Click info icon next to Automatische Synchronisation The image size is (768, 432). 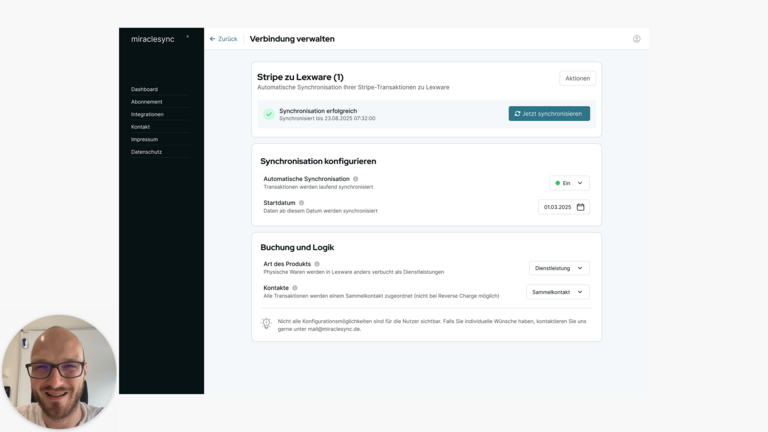[x=355, y=179]
